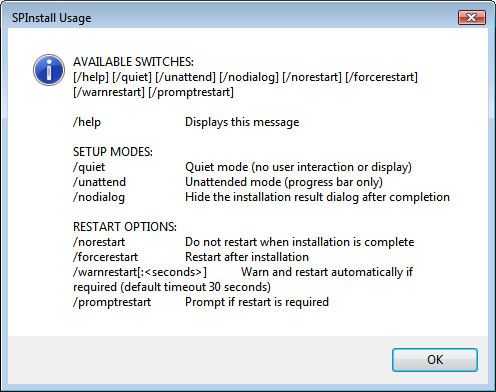Image resolution: width=496 pixels, height=392 pixels.
Task: Click the bracketed [/unattend] switch text
Action: [x=186, y=77]
